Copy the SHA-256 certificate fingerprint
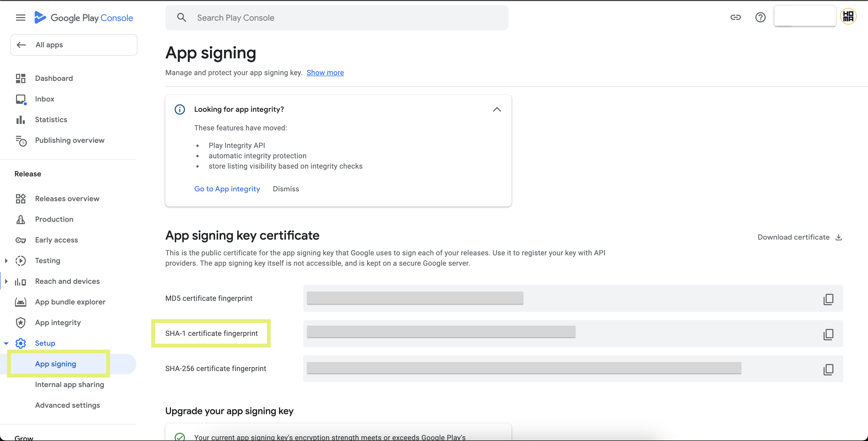 828,369
